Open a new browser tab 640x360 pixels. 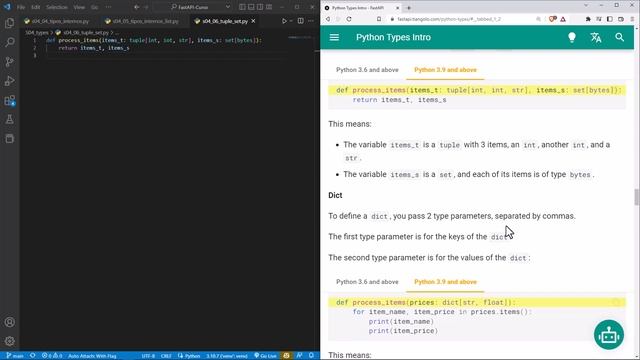point(409,8)
